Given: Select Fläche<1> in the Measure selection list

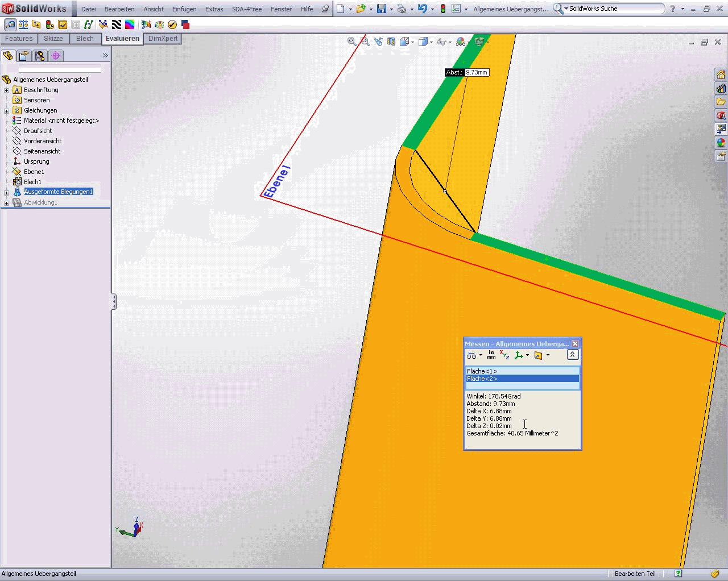Looking at the screenshot, I should click(x=482, y=371).
